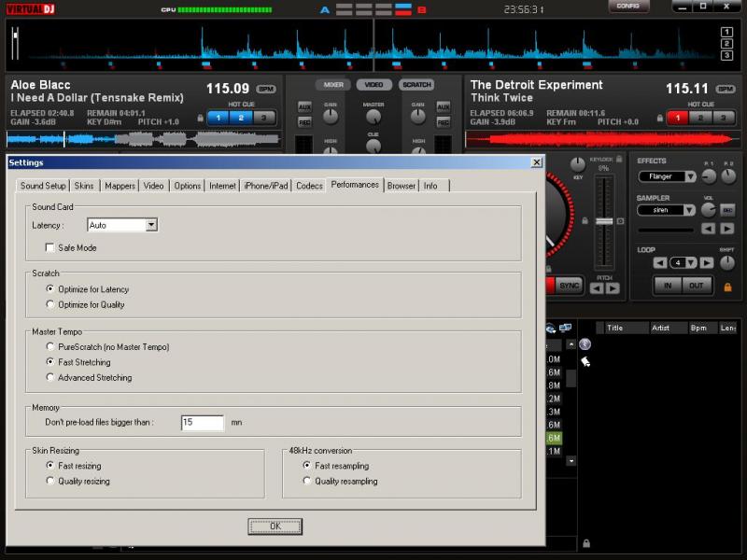Open the Skins tab

[x=84, y=186]
